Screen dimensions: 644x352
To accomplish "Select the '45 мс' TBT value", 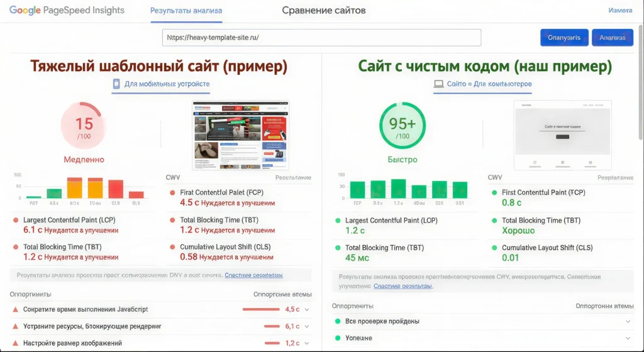I will [357, 258].
